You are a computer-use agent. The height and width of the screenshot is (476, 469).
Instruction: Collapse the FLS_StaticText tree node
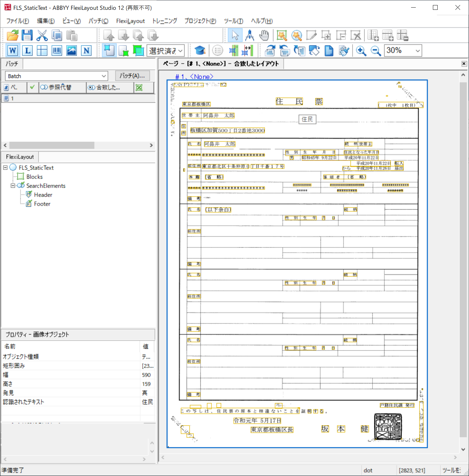(5, 168)
